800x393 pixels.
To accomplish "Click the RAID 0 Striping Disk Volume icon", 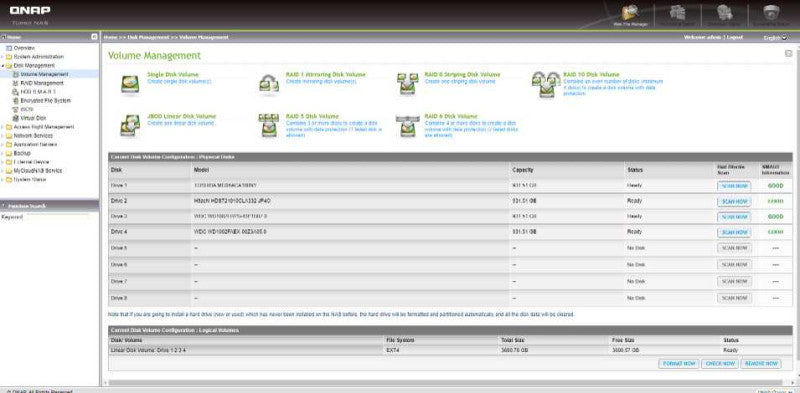I will [x=408, y=84].
